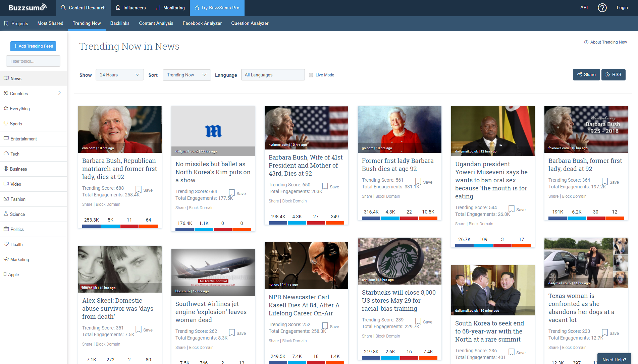638x364 pixels.
Task: Click Save bookmark on Alex Skeel card
Action: click(x=139, y=329)
